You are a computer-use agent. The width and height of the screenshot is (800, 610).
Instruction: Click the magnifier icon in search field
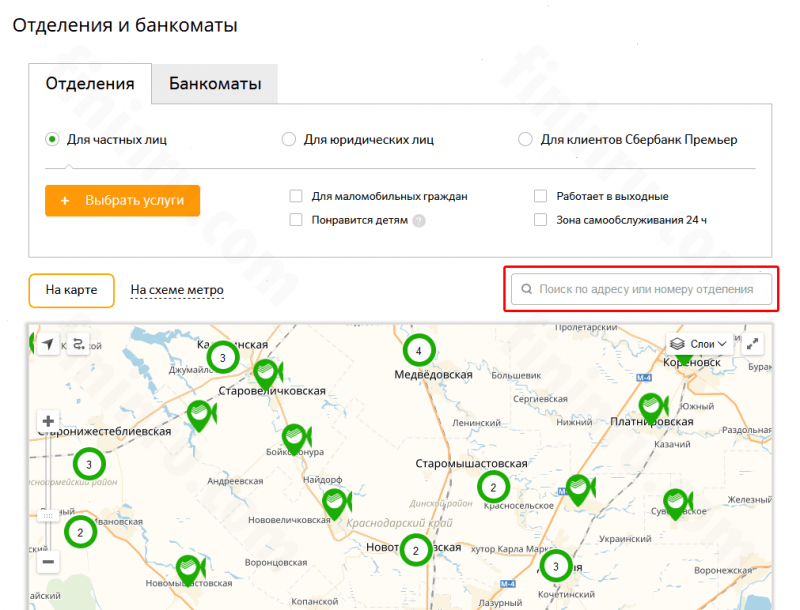tap(527, 289)
